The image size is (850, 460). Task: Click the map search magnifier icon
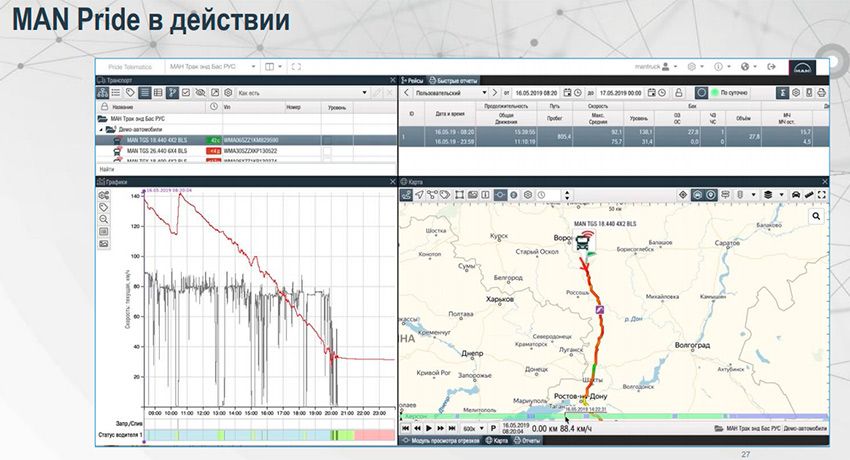817,216
